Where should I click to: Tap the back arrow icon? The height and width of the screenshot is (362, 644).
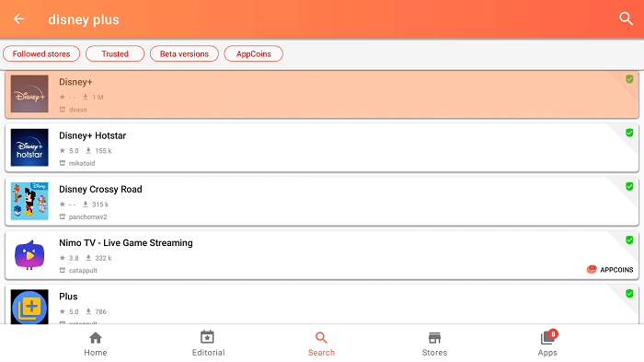point(19,19)
